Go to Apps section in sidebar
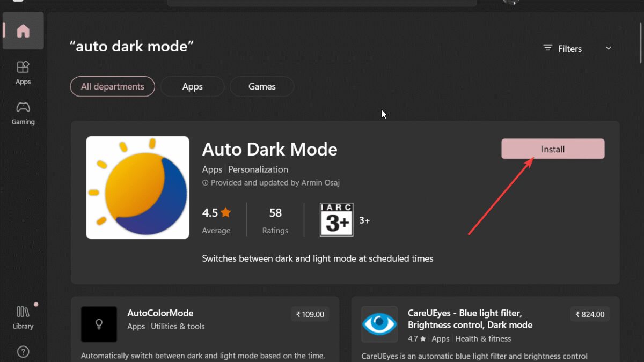644x362 pixels. [x=23, y=72]
